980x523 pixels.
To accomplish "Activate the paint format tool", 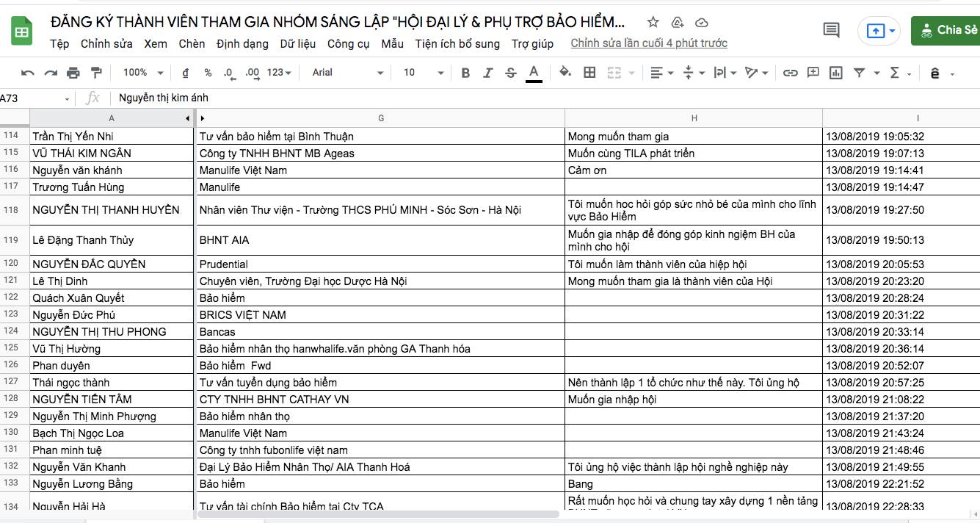I will tap(96, 73).
